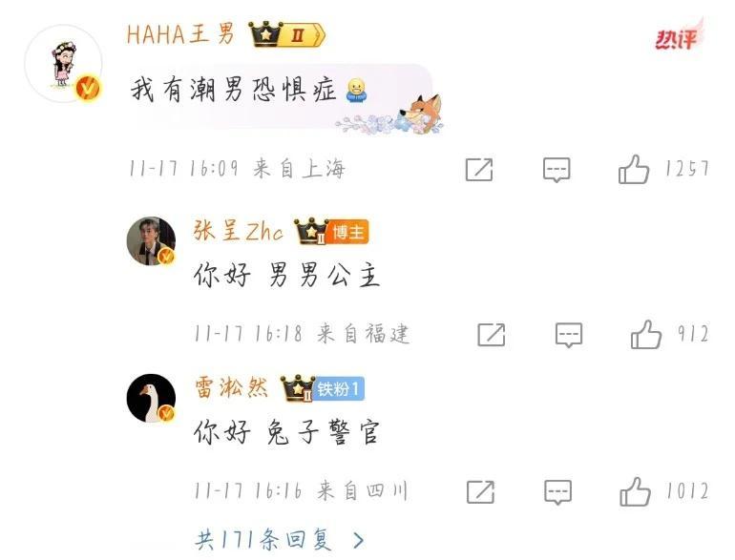Tap the chevron next to 共171条回复

tap(359, 540)
